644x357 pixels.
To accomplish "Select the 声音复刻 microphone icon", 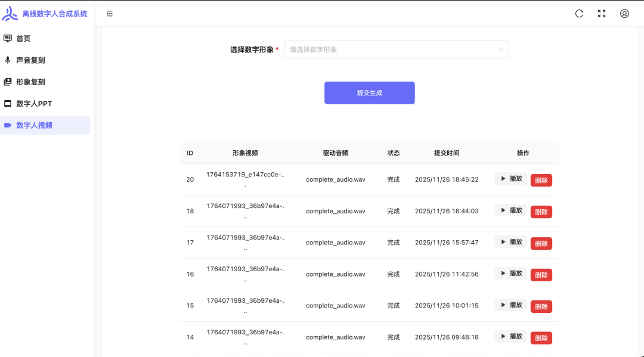I will 7,60.
